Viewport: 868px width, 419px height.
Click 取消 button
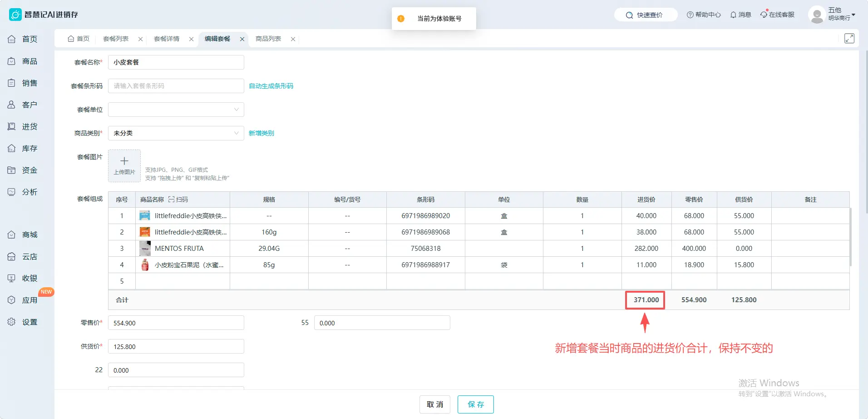tap(435, 404)
